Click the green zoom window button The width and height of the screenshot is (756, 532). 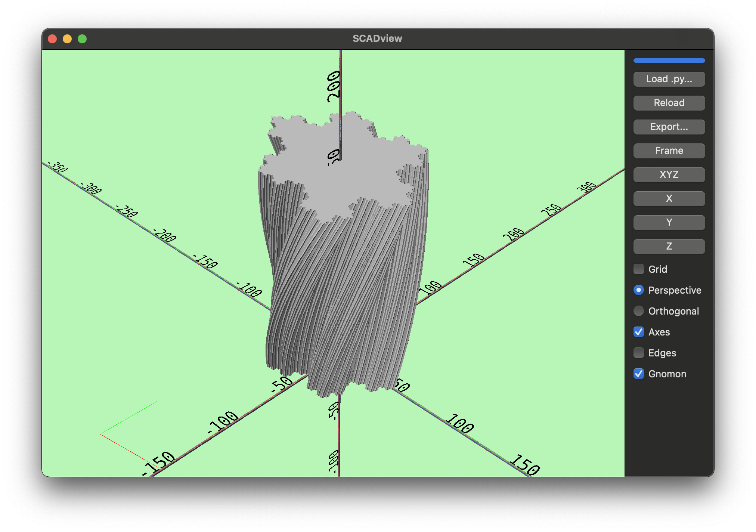(82, 39)
